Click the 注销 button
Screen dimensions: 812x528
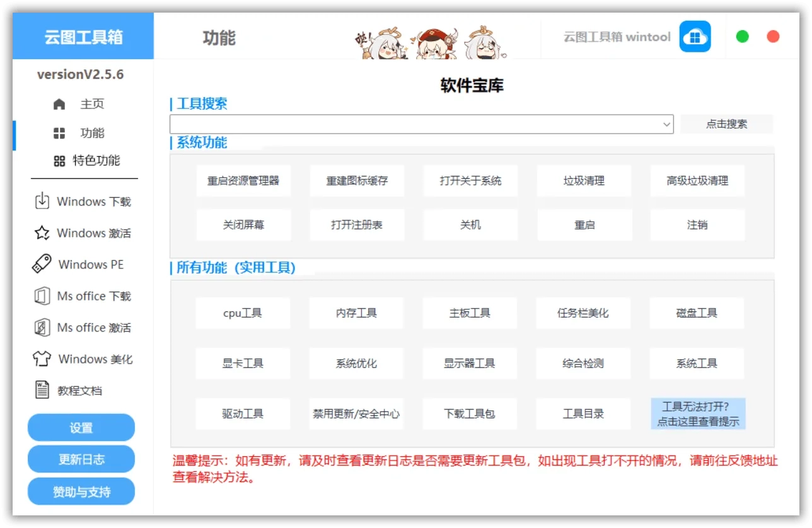(x=697, y=225)
